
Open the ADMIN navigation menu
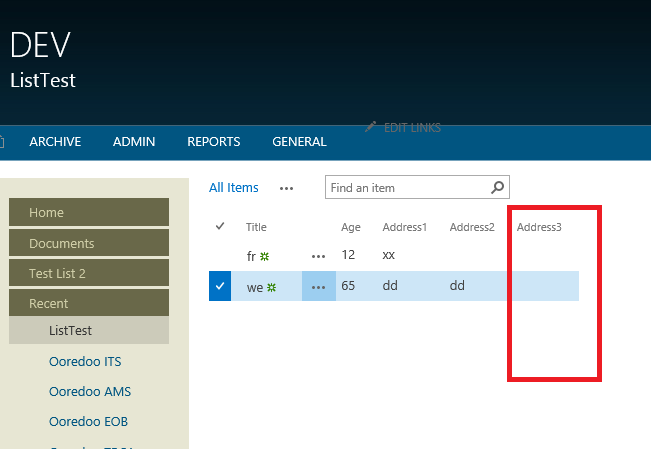click(x=134, y=142)
